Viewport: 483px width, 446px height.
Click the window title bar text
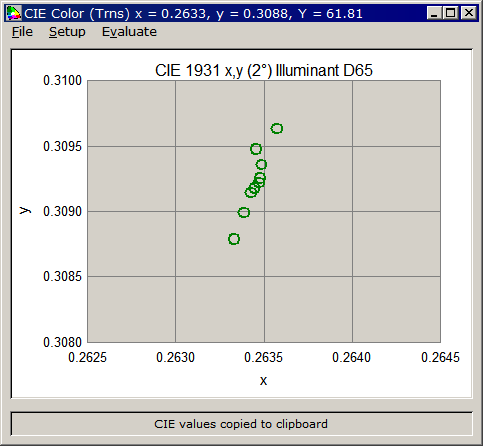coord(193,14)
